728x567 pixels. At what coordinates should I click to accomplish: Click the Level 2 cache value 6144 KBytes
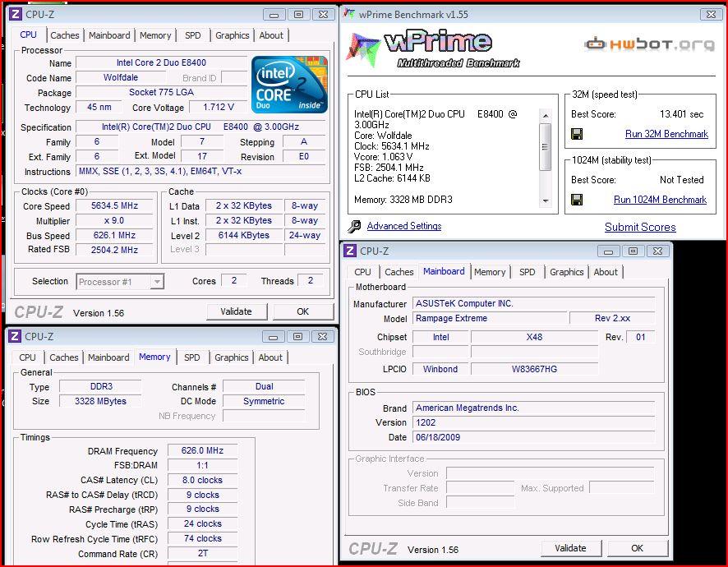pos(244,236)
